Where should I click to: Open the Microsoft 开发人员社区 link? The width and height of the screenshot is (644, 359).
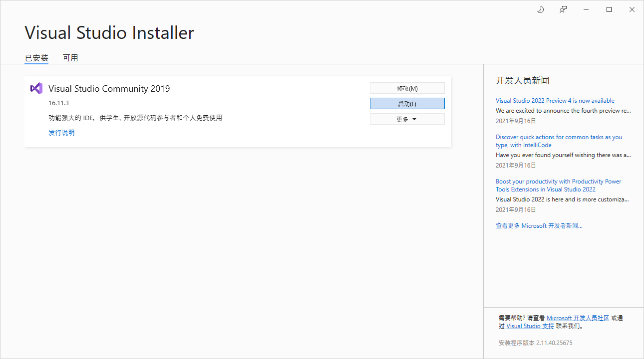click(x=578, y=318)
